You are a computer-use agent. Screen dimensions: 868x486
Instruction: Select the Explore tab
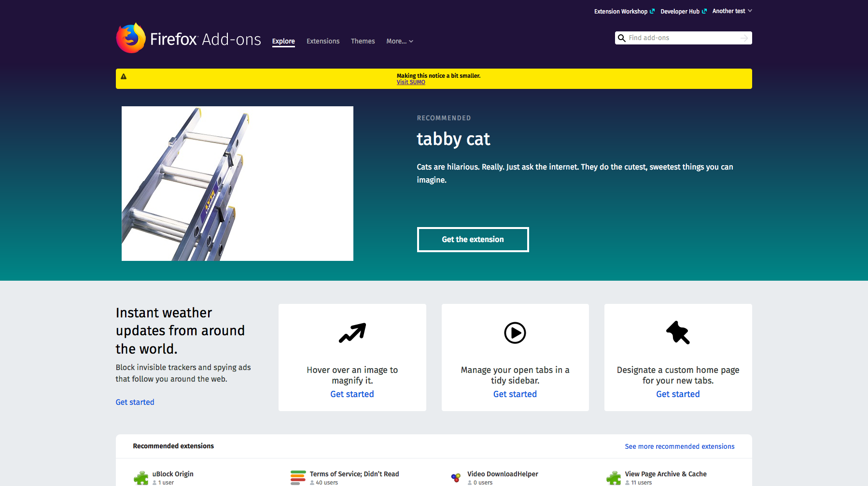tap(283, 41)
